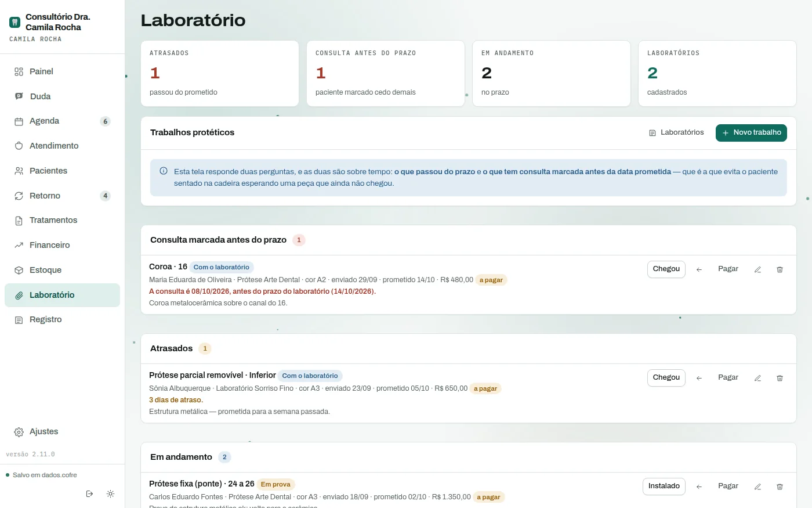Click the Laboratório paperclip icon in sidebar
Viewport: 812px width, 508px height.
pyautogui.click(x=19, y=295)
